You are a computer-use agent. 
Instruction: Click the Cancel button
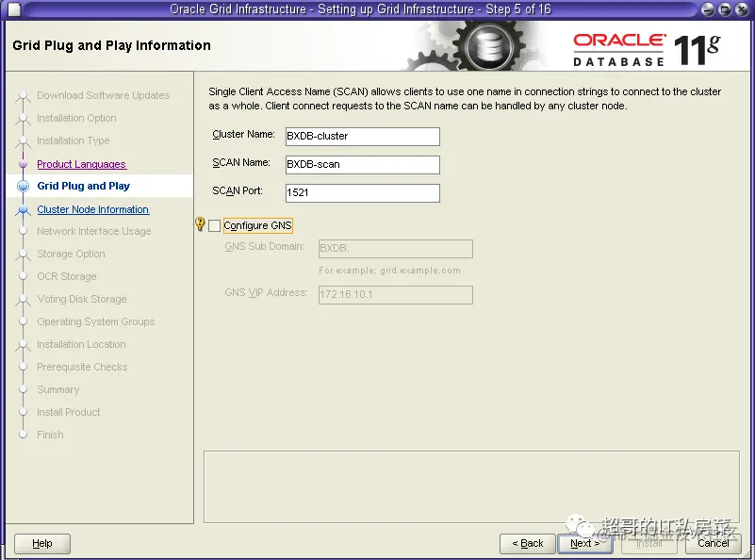click(x=714, y=544)
